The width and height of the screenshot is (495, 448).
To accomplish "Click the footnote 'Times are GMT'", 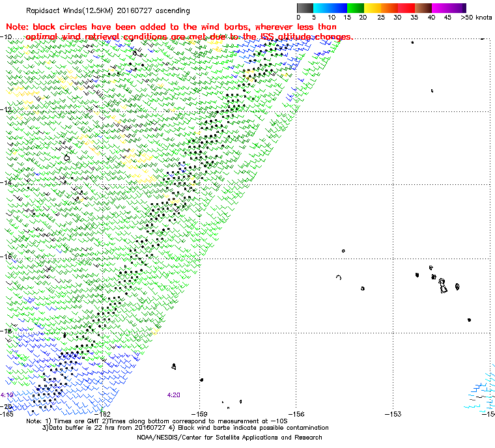I will tap(77, 421).
